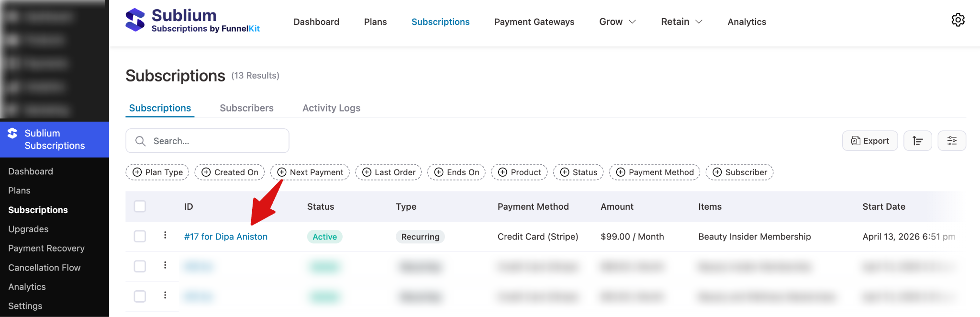Viewport: 980px width, 317px height.
Task: Click the Sublium logo in header
Action: [x=192, y=21]
